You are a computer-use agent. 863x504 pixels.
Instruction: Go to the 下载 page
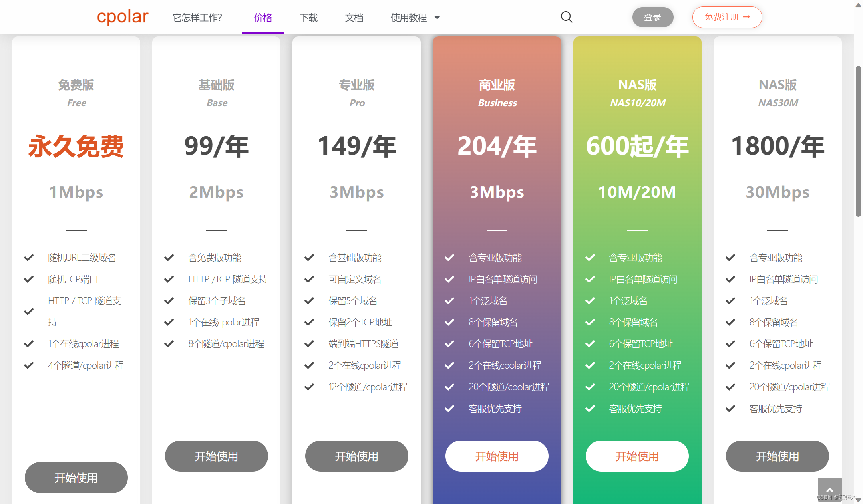(x=308, y=18)
